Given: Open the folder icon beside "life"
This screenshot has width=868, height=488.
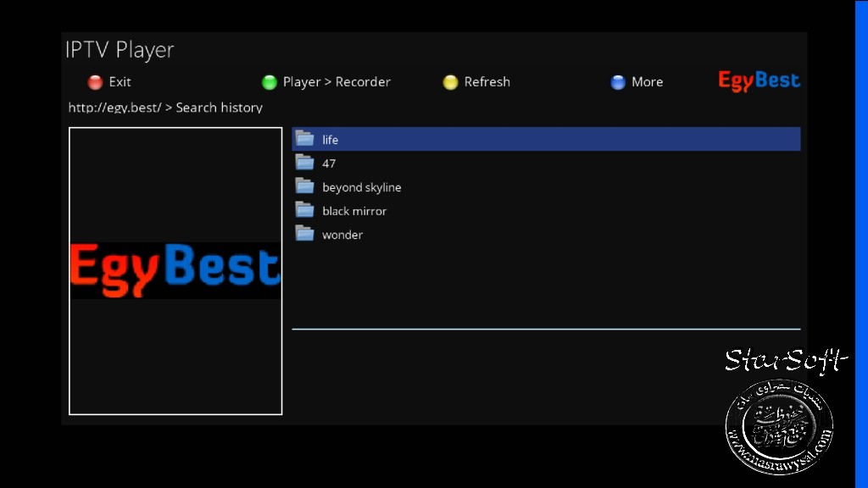Looking at the screenshot, I should 304,138.
